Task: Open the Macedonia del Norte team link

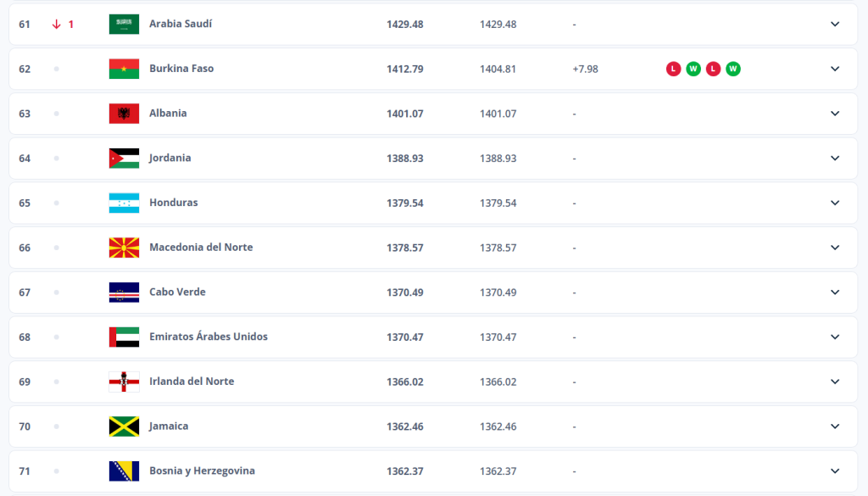Action: tap(201, 248)
